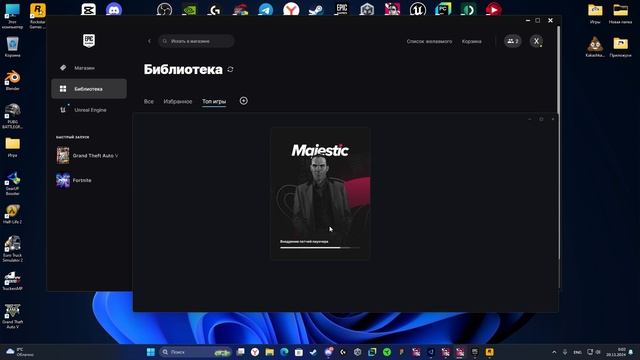Refresh the library with the sync icon
Viewport: 640px width, 360px height.
[x=231, y=69]
